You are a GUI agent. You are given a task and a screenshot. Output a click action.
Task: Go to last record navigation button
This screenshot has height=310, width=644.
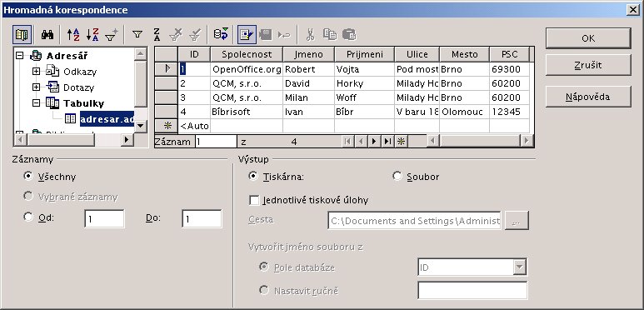(387, 142)
